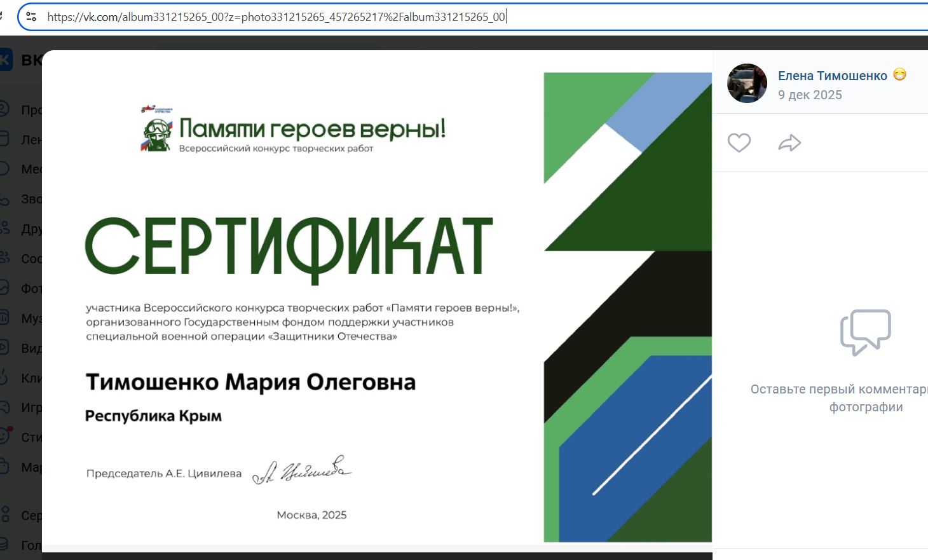Click the green-blue geometric artwork in photo

click(628, 307)
